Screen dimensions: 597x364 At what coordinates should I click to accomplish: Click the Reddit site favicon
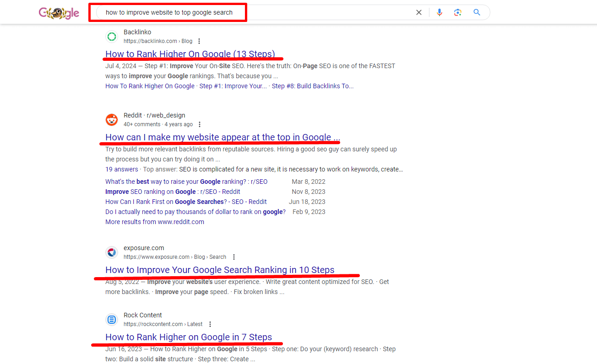tap(112, 120)
